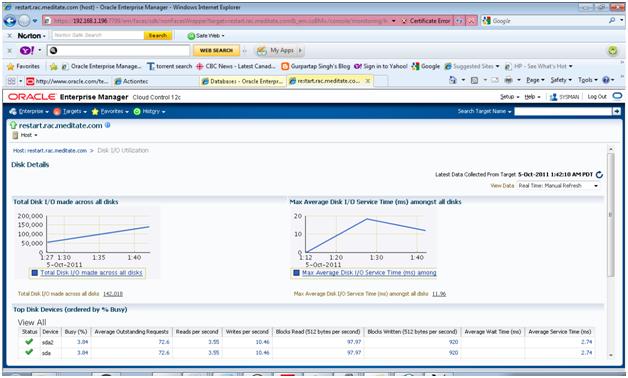628x378 pixels.
Task: Open the Enterprise Manager Help menu
Action: tap(532, 97)
